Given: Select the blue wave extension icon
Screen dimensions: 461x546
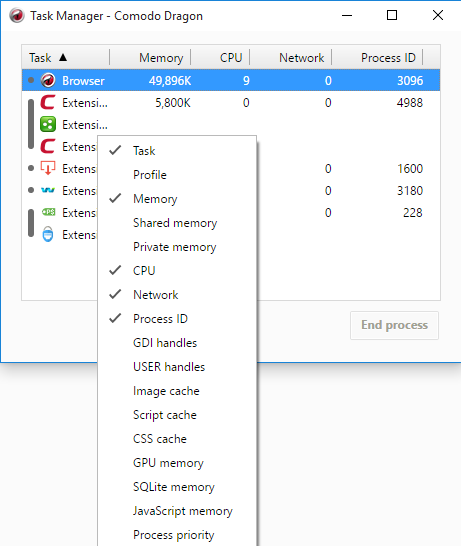Looking at the screenshot, I should point(48,190).
